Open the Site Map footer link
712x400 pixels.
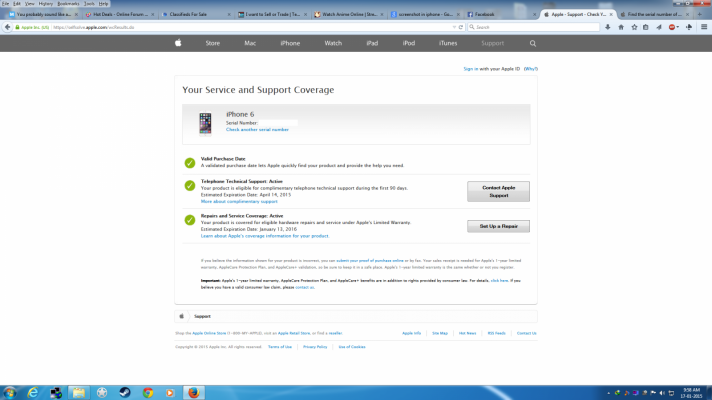(440, 333)
